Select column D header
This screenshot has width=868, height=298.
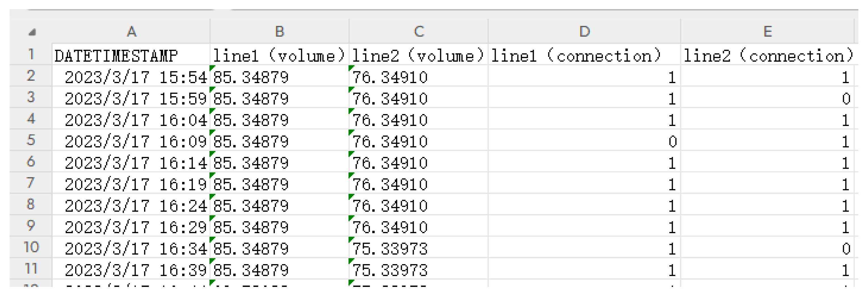[x=584, y=32]
